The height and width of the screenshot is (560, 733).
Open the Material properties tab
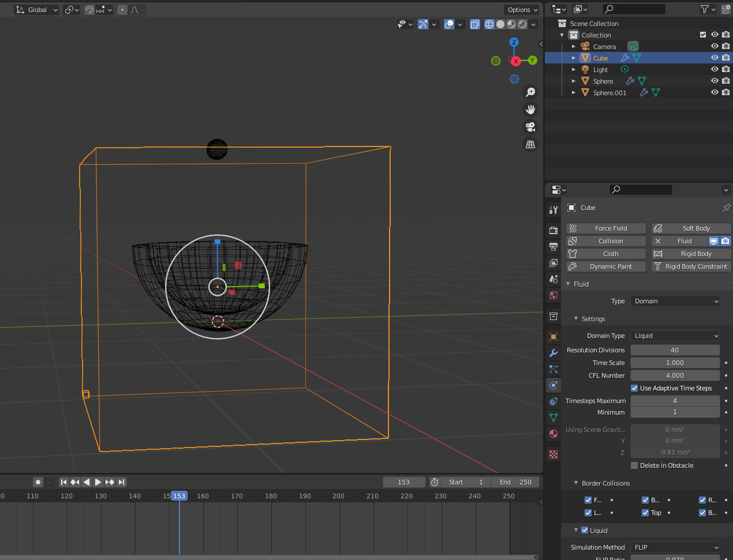tap(554, 434)
